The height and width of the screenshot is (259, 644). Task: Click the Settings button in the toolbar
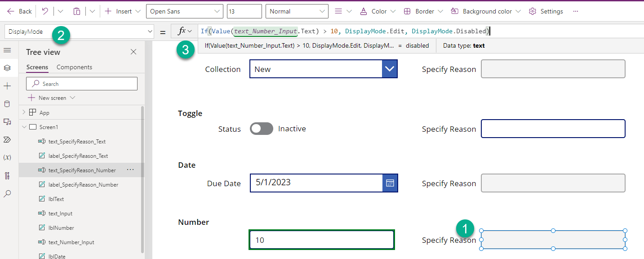click(x=546, y=11)
